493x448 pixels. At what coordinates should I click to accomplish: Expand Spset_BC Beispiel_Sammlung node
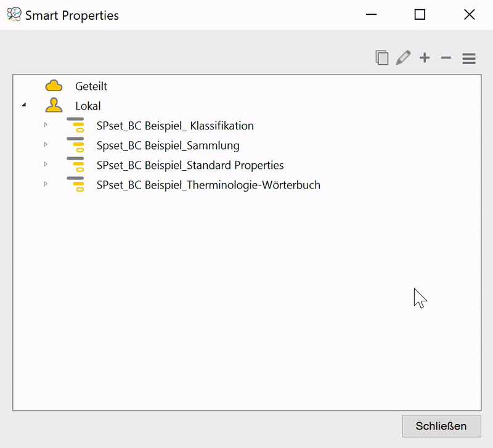(x=45, y=145)
